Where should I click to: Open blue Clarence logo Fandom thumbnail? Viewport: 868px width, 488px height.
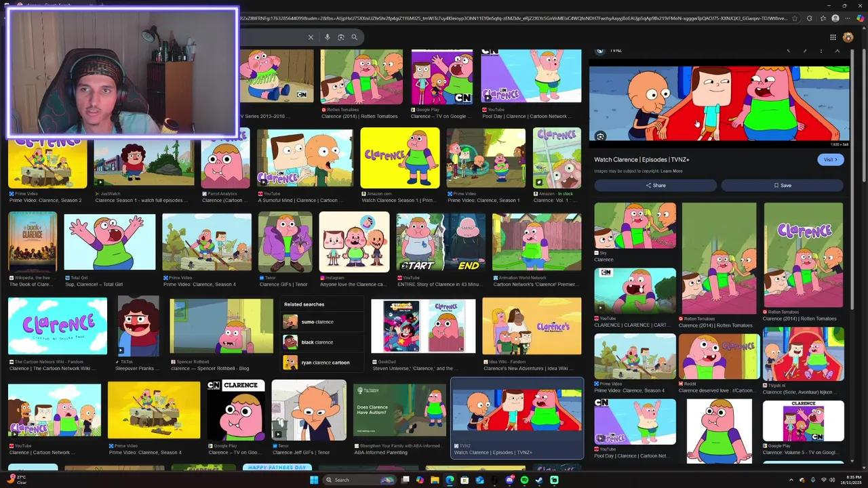58,326
